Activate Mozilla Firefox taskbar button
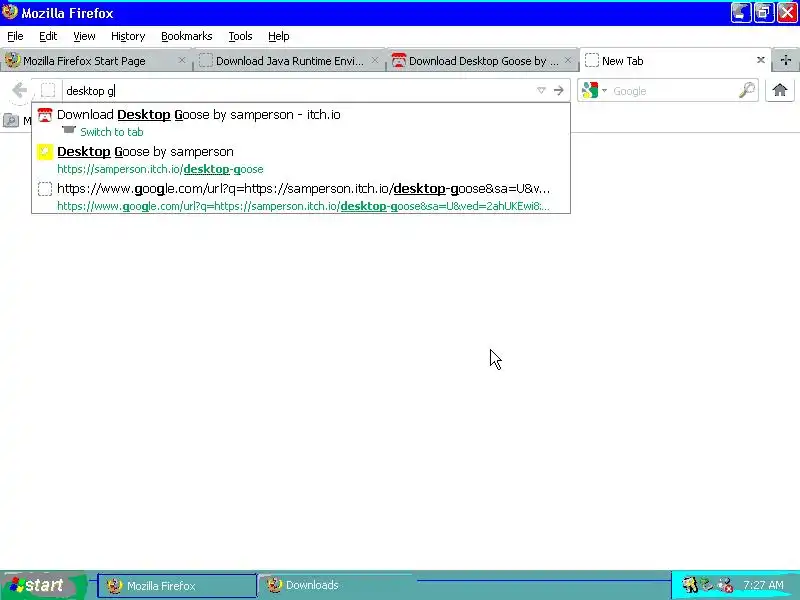The width and height of the screenshot is (800, 600). [x=177, y=586]
